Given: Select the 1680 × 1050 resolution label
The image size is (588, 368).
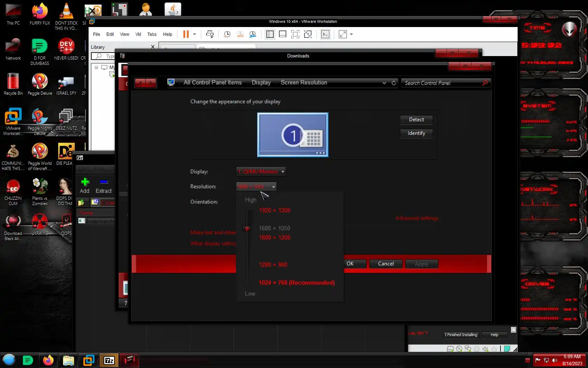Looking at the screenshot, I should tap(275, 229).
